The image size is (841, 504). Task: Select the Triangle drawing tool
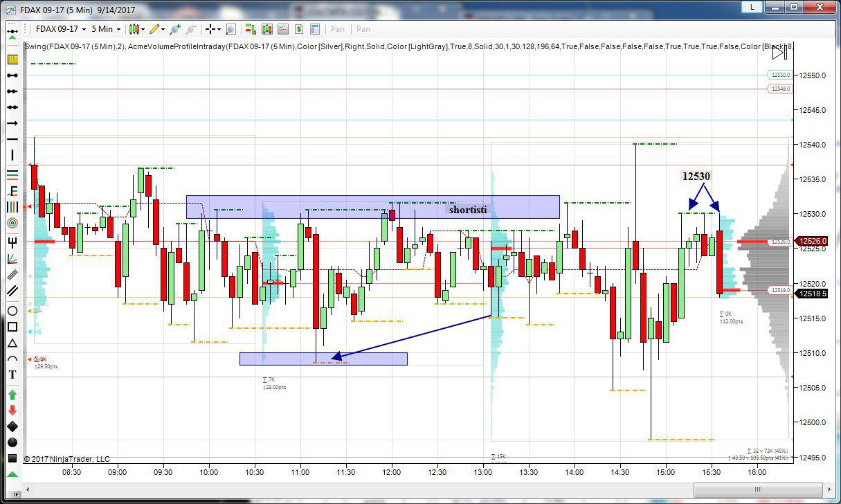point(12,343)
